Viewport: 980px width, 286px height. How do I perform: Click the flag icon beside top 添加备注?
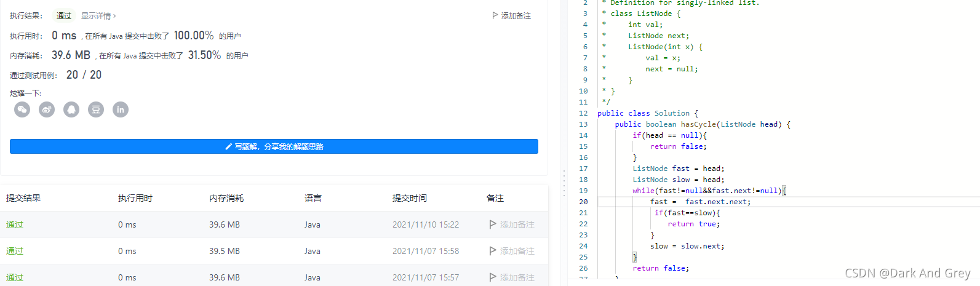(495, 15)
